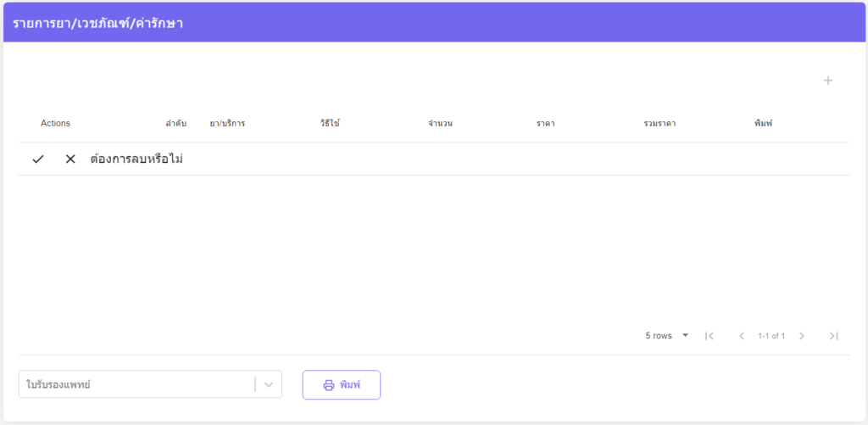
Task: Open the 5 rows per page dropdown
Action: click(x=667, y=336)
